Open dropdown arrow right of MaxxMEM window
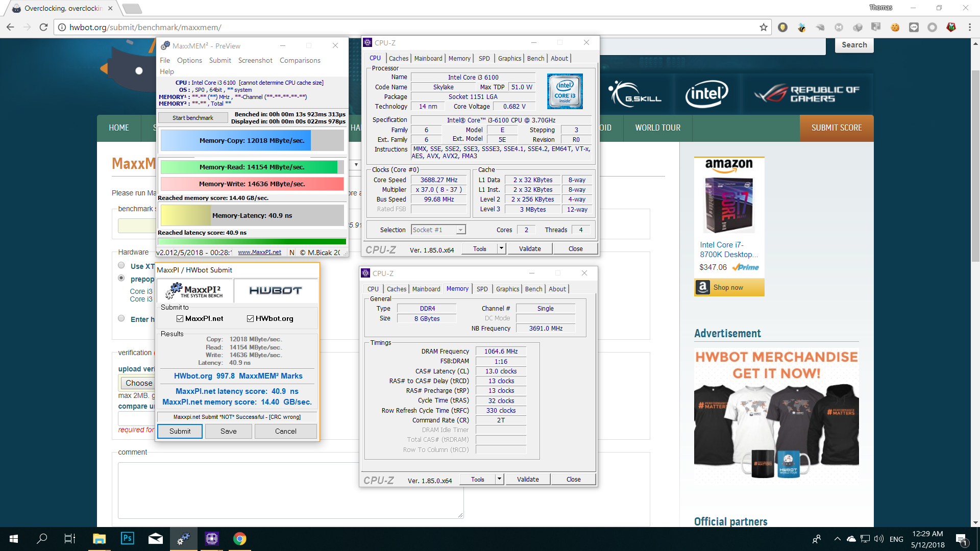980x551 pixels. point(356,165)
